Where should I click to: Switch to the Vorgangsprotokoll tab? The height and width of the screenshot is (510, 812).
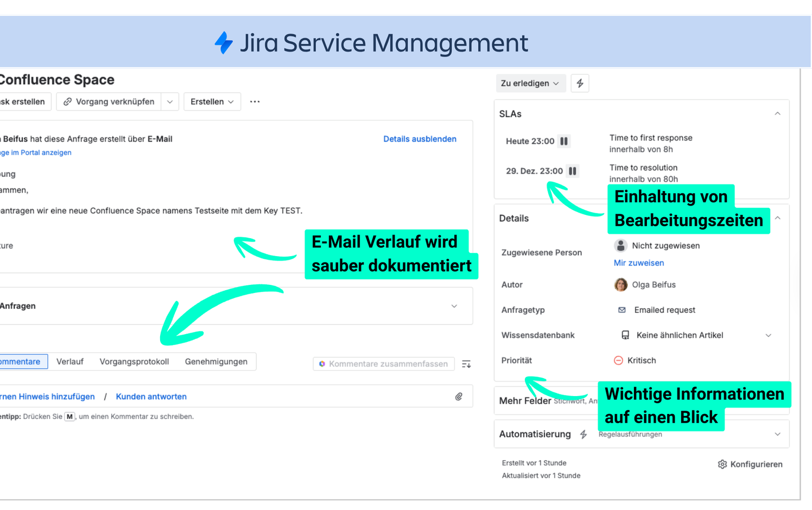point(134,362)
